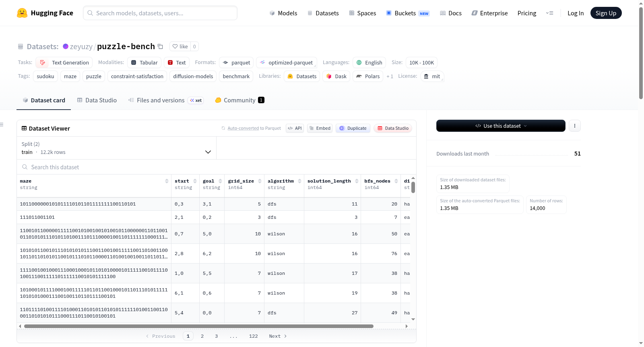Screen dimensions: 644x347
Task: Sort the algorithm column
Action: click(x=299, y=181)
